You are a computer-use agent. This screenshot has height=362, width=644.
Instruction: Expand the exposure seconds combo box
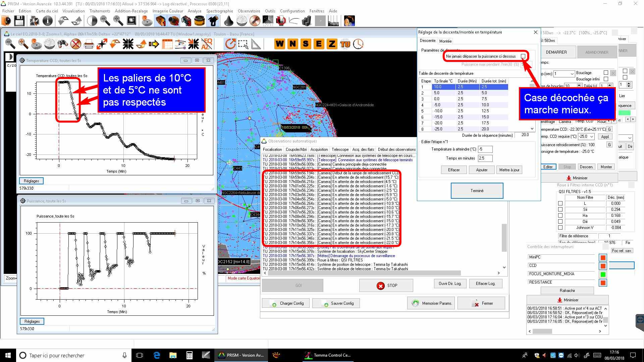(x=572, y=74)
